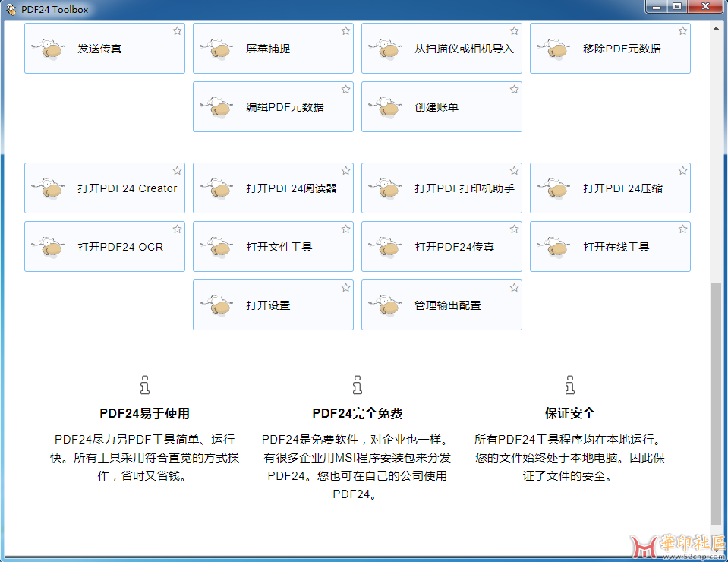Screen dimensions: 728x562
Task: Click the 打开文件工具 label
Action: click(279, 247)
